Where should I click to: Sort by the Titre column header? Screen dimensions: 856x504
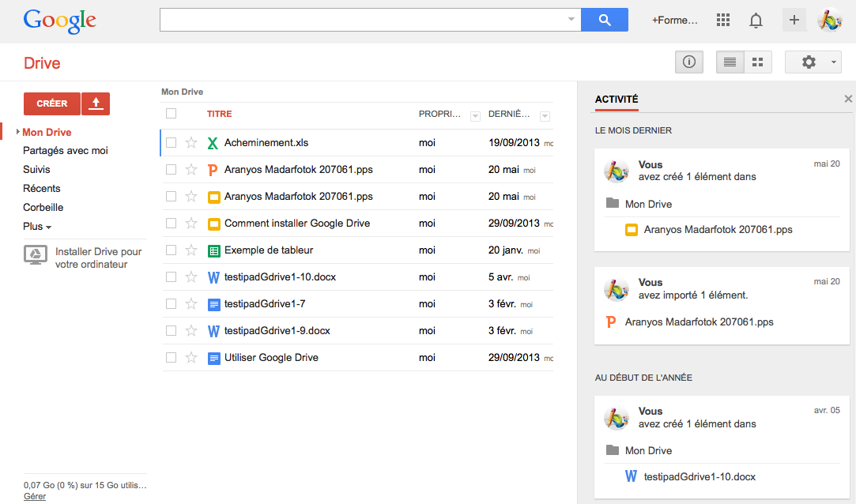220,114
